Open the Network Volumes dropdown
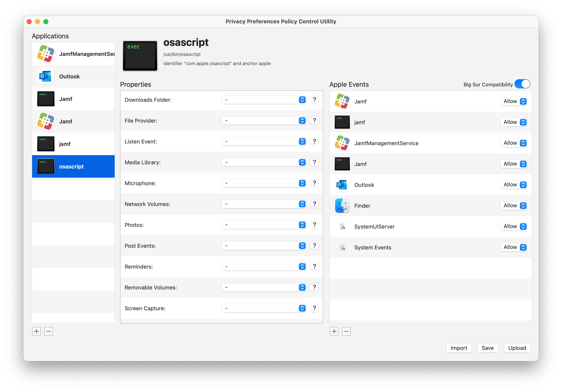562x392 pixels. click(x=264, y=204)
